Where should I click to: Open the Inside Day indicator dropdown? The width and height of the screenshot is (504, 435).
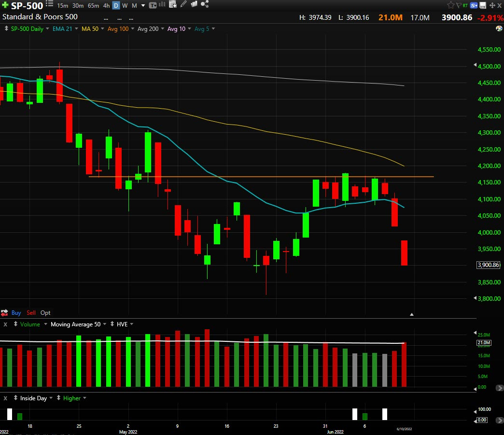point(51,398)
